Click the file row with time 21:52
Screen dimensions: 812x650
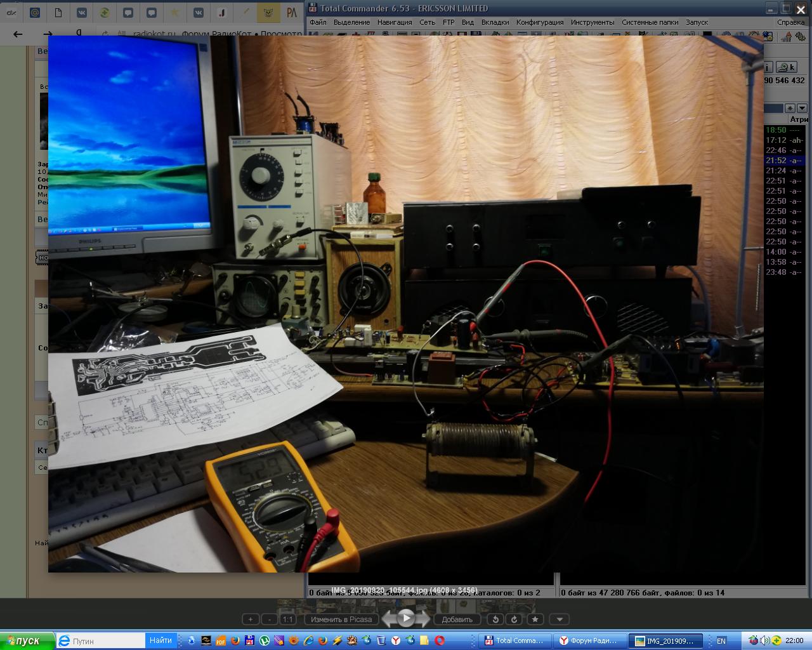tap(784, 161)
